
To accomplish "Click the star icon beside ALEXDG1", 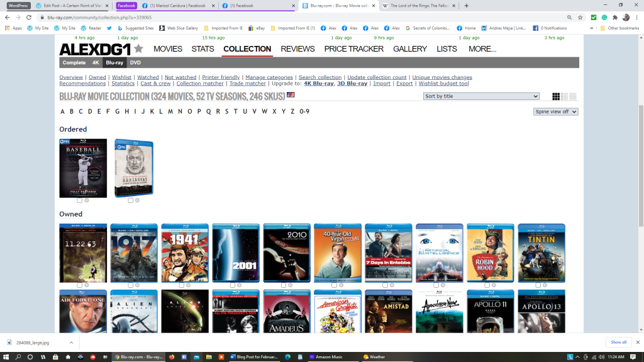I will 138,49.
